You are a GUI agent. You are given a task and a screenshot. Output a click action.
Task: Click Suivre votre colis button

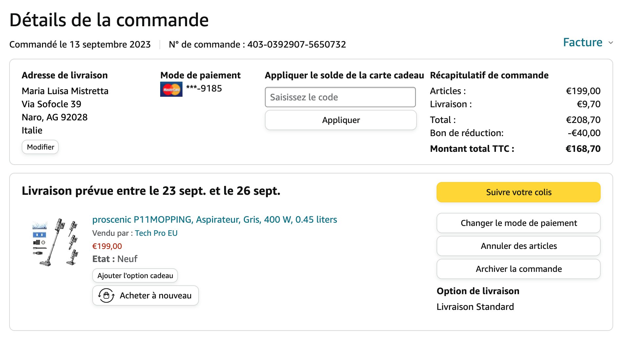coord(518,192)
